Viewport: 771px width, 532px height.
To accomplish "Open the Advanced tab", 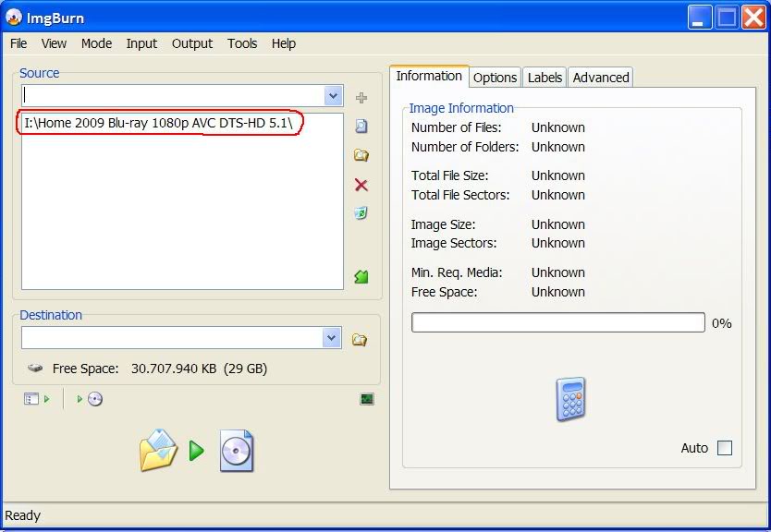I will point(601,78).
